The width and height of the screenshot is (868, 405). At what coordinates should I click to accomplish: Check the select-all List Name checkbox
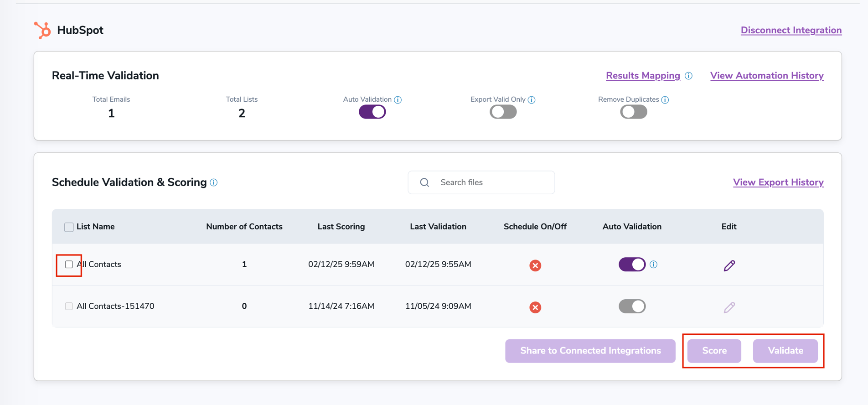tap(69, 227)
